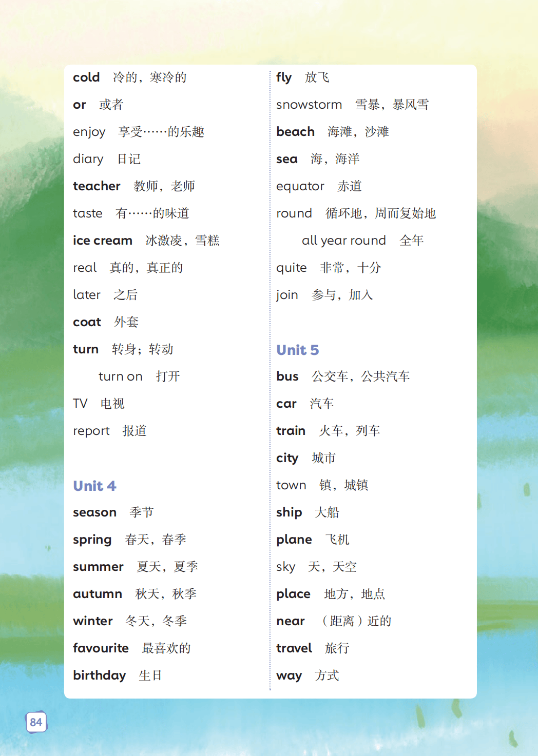
Task: Click the word 'travel' in Unit 5
Action: (x=294, y=648)
